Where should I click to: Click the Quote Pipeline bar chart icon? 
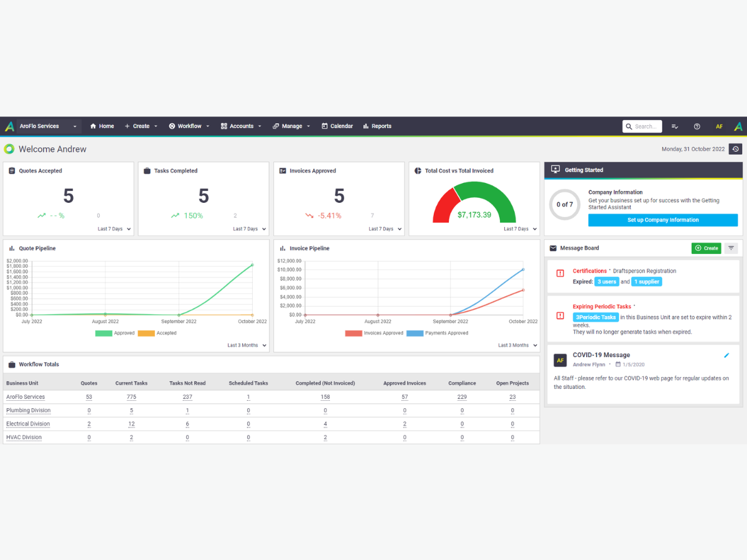12,248
